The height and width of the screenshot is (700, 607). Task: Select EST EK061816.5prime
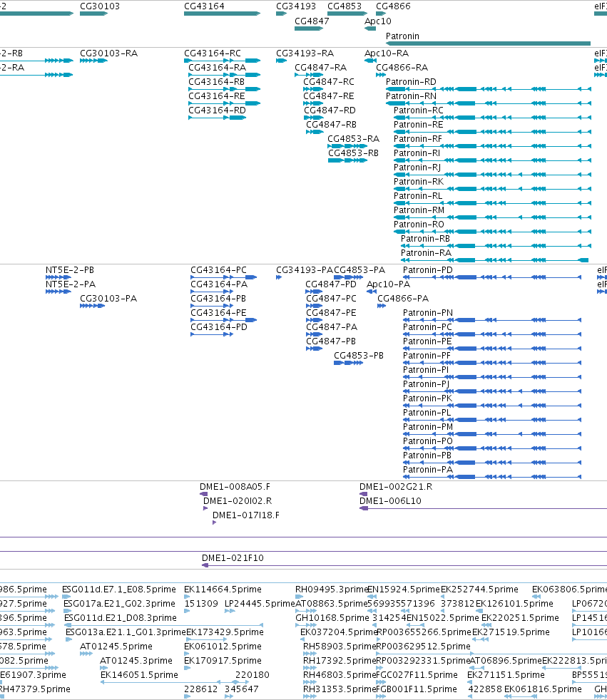point(542,690)
